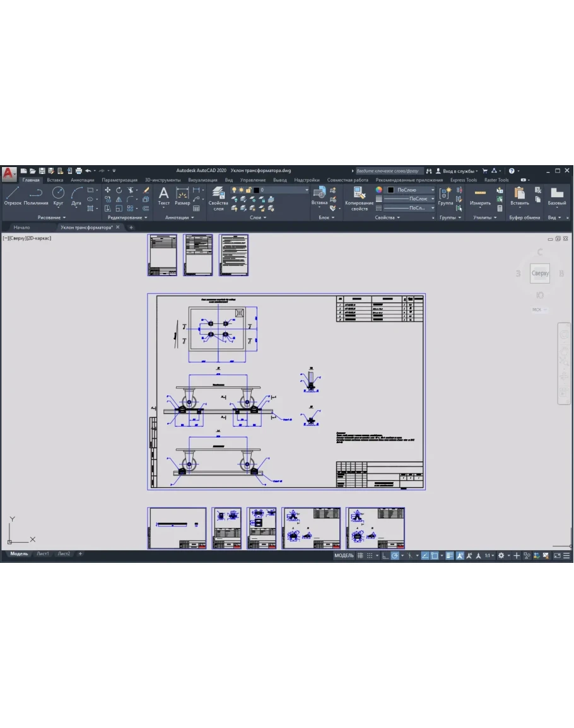The image size is (574, 728).
Task: Toggle polar tracking in status bar
Action: click(x=395, y=555)
